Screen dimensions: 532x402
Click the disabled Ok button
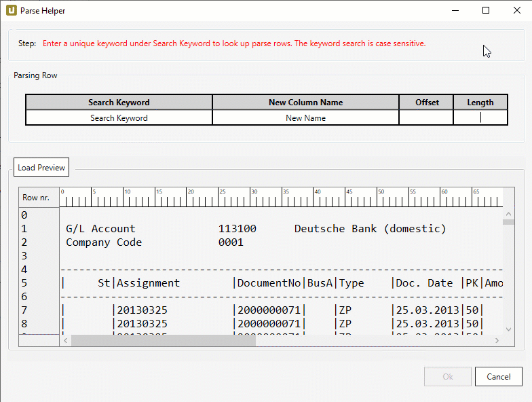coord(448,376)
